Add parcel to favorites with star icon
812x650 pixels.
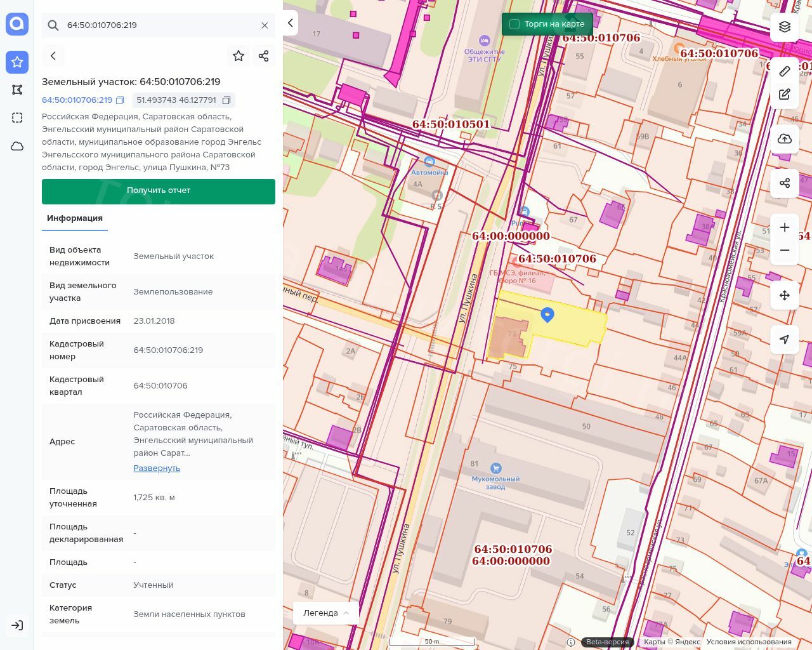(239, 56)
